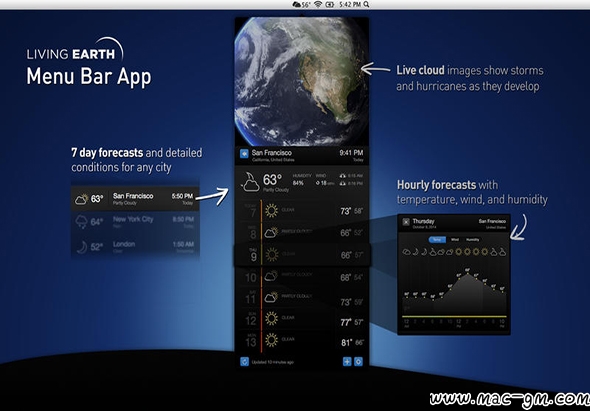Click the peak temperature point on hourly graph
This screenshot has width=590, height=411.
467,273
